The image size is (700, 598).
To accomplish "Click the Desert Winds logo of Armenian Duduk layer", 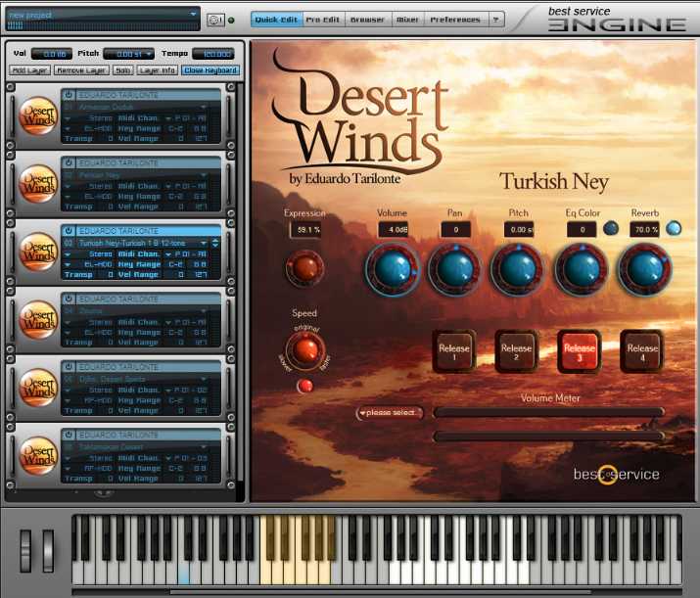I will (x=38, y=116).
